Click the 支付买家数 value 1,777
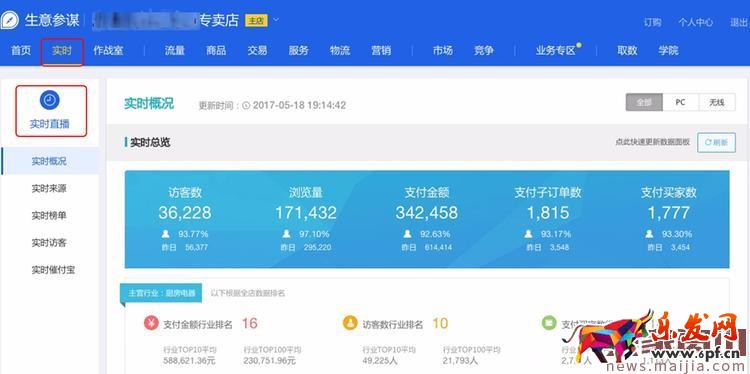 click(x=669, y=213)
